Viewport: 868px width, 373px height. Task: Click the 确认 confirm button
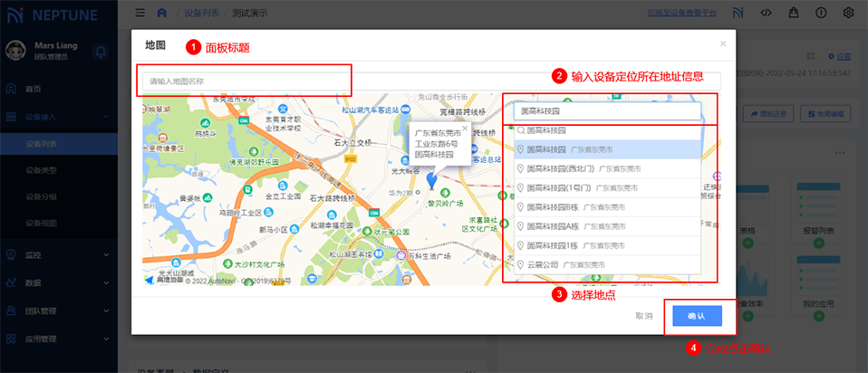click(697, 315)
